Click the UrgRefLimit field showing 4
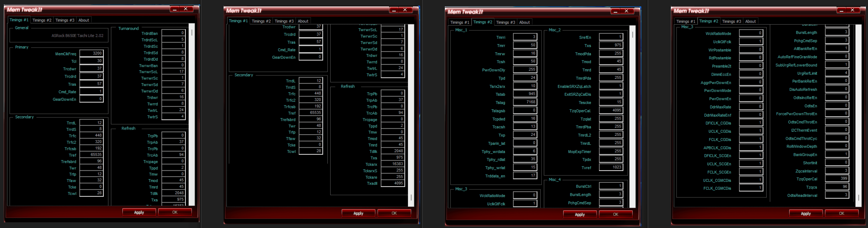 (x=837, y=73)
